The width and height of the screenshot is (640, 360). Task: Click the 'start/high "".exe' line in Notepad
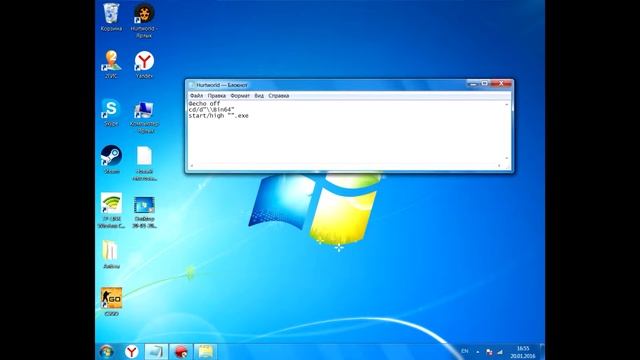coord(218,116)
